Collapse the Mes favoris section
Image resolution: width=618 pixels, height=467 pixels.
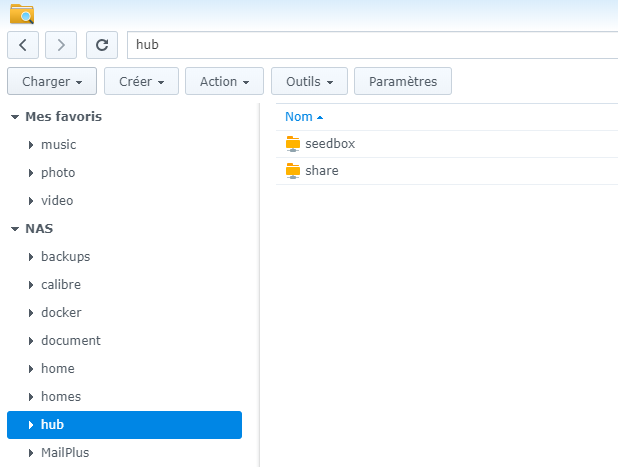coord(15,117)
